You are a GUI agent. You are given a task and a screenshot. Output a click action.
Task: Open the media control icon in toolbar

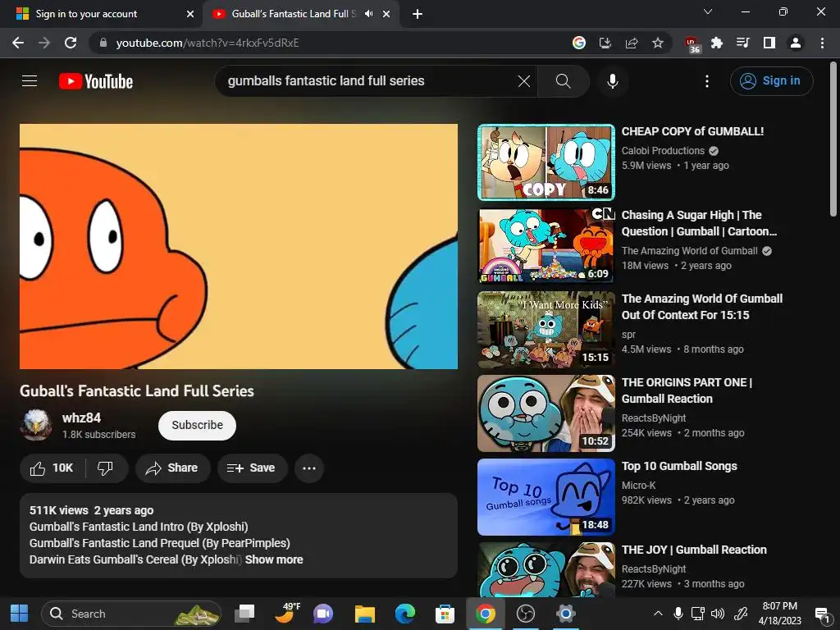pyautogui.click(x=742, y=43)
